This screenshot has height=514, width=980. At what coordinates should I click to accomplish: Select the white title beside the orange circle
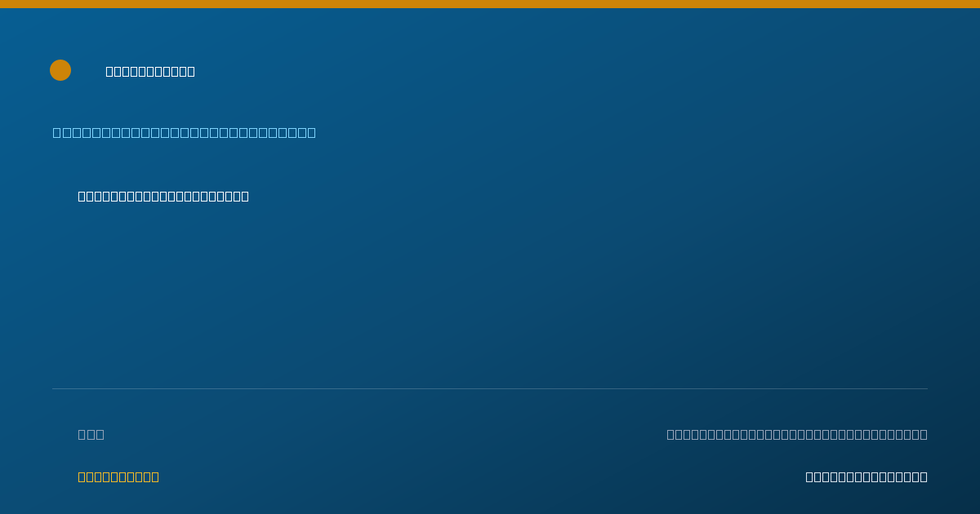tap(150, 71)
